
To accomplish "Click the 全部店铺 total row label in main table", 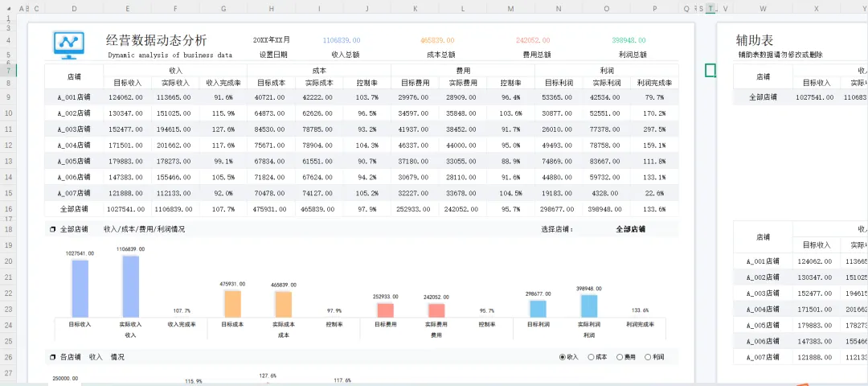I will pyautogui.click(x=74, y=209).
